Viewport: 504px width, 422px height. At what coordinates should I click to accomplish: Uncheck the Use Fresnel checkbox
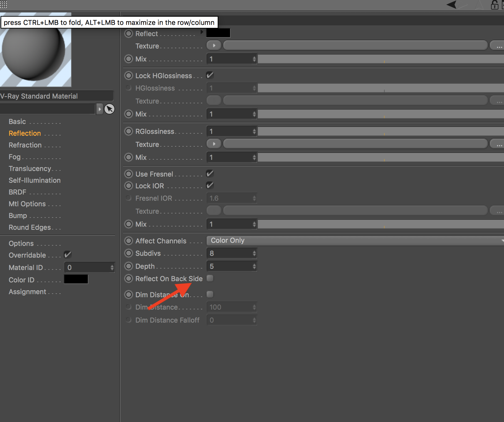coord(210,174)
